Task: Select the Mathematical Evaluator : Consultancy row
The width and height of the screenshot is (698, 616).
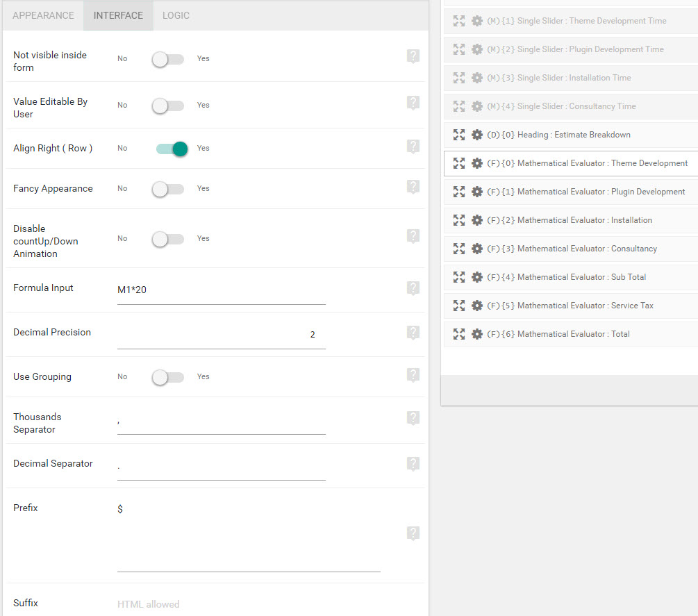Action: click(587, 249)
